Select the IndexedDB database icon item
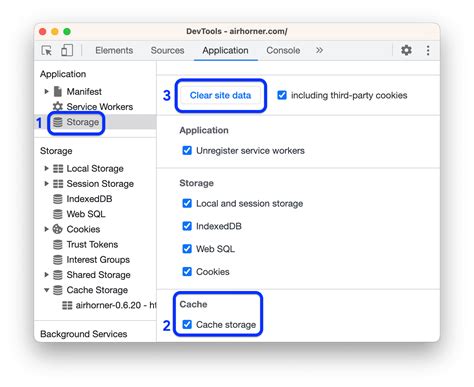474x387 pixels. (x=82, y=199)
